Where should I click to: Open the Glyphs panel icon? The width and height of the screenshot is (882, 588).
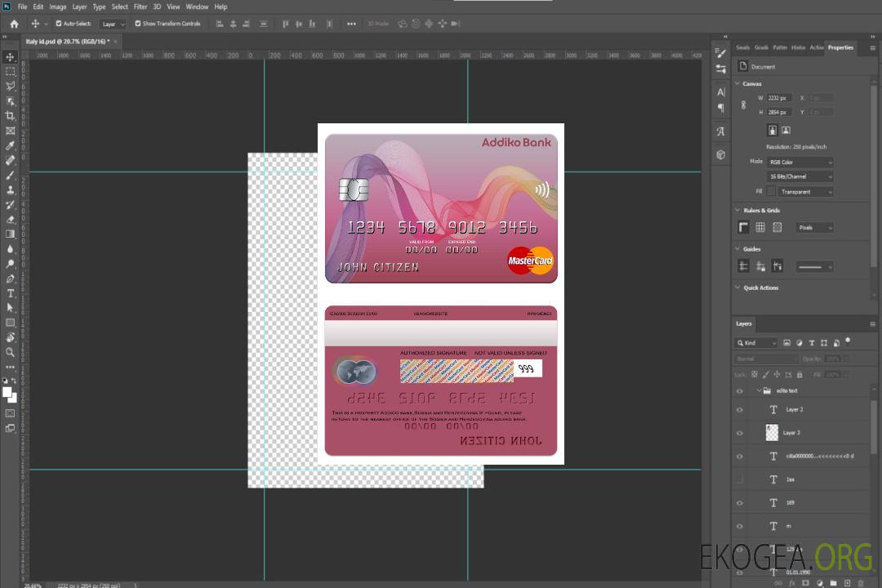(720, 131)
